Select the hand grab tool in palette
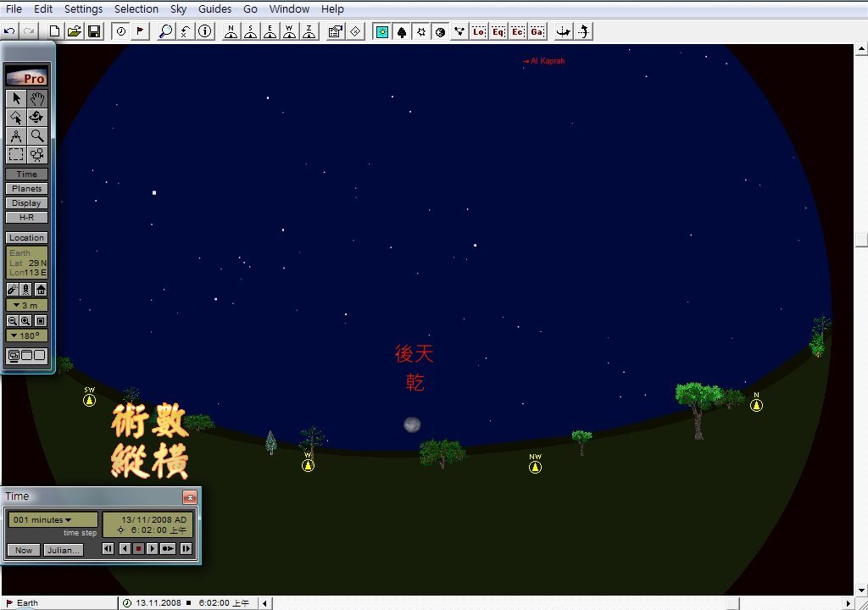Viewport: 868px width, 610px height. (x=36, y=98)
